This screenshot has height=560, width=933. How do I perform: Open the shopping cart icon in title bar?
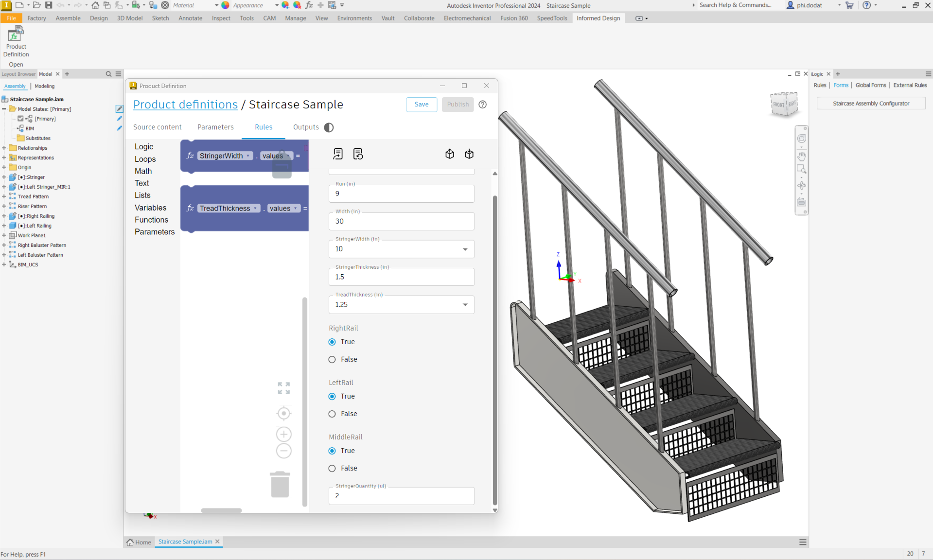(x=849, y=5)
